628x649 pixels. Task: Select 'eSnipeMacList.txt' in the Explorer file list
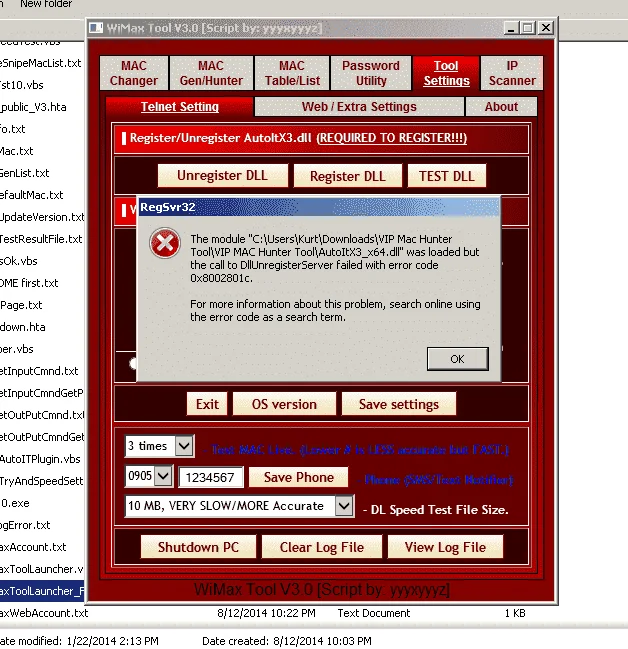click(41, 63)
